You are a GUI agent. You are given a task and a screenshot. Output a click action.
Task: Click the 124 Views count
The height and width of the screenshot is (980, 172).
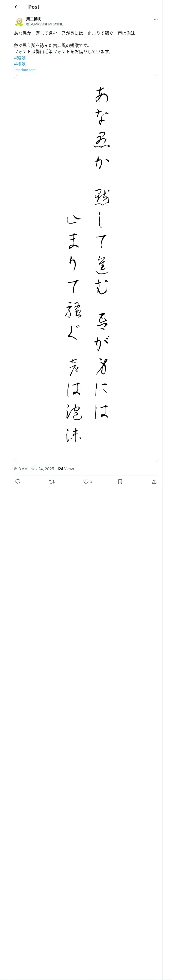(x=65, y=469)
